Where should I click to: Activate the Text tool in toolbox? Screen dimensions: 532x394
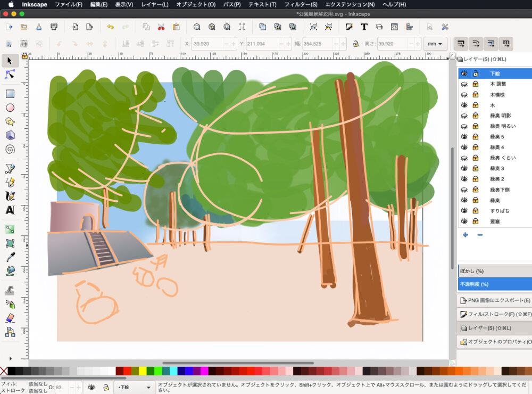click(10, 210)
